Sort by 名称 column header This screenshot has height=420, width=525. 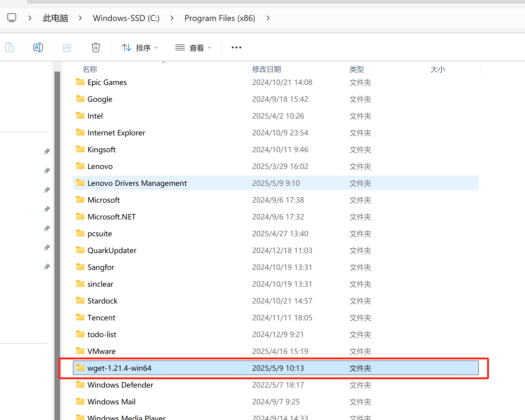(x=90, y=69)
